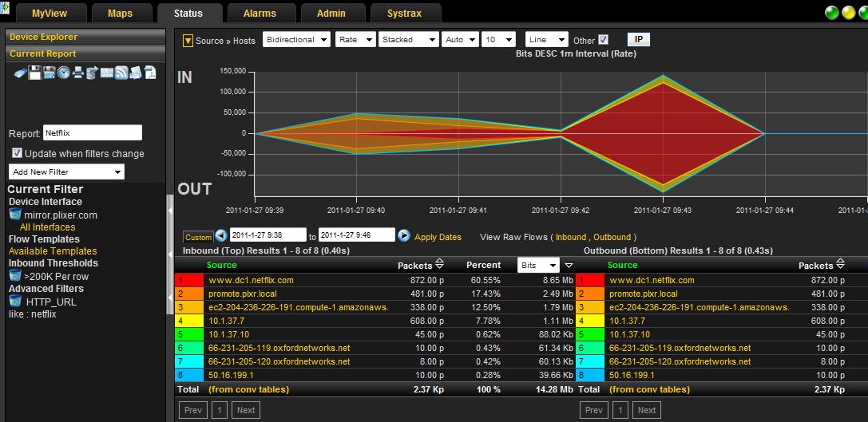
Task: Open the 10 results count dropdown
Action: (x=498, y=39)
